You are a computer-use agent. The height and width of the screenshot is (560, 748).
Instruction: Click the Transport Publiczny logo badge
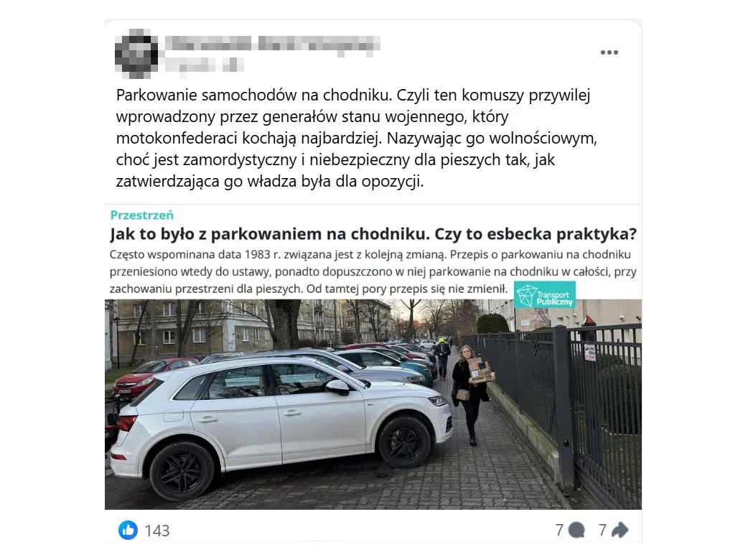click(545, 295)
